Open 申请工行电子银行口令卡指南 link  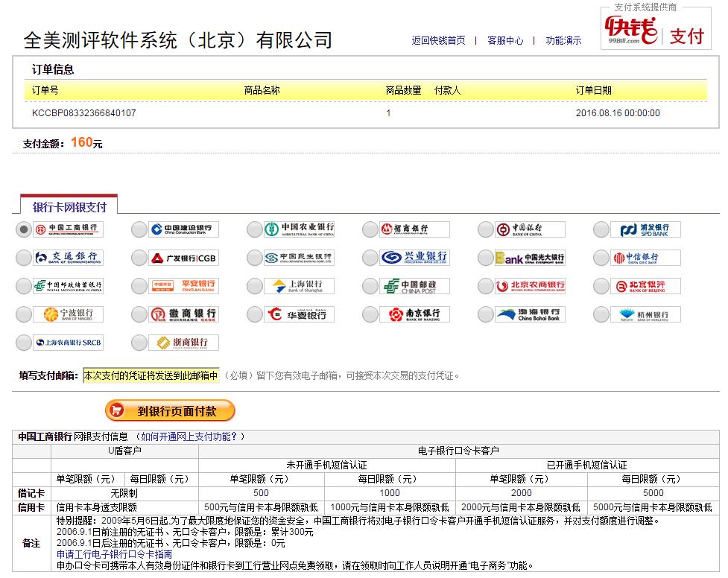coord(114,554)
